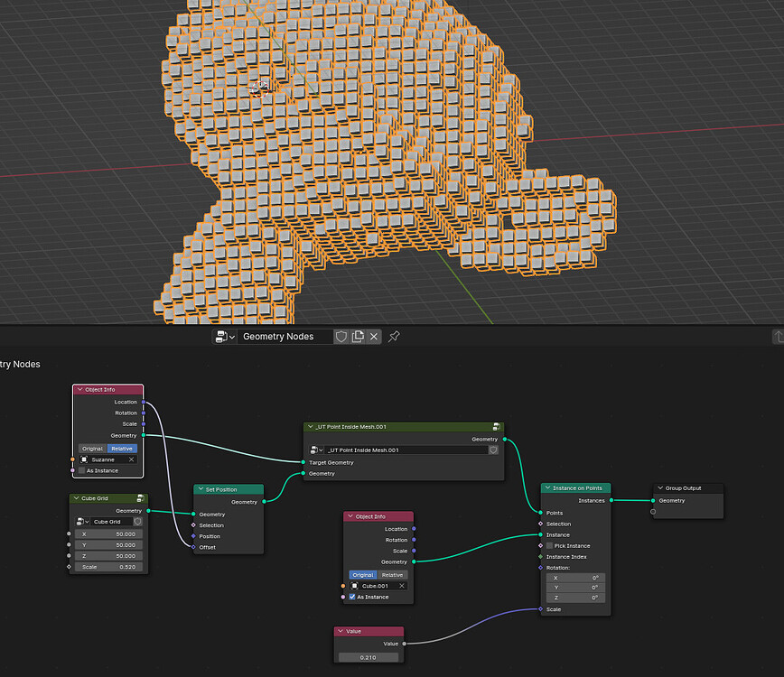784x677 pixels.
Task: Collapse the Set Position node
Action: [x=201, y=489]
